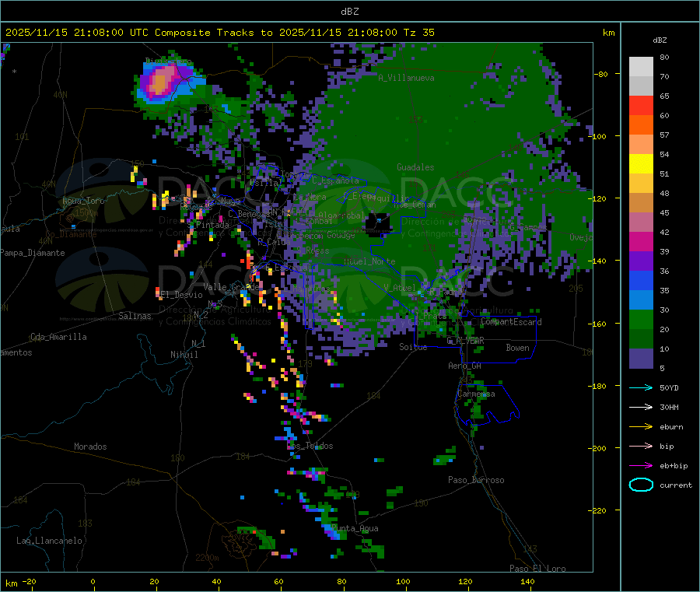Select the gray 65-70 dBZ color band
Image resolution: width=700 pixels, height=592 pixels.
[x=641, y=86]
